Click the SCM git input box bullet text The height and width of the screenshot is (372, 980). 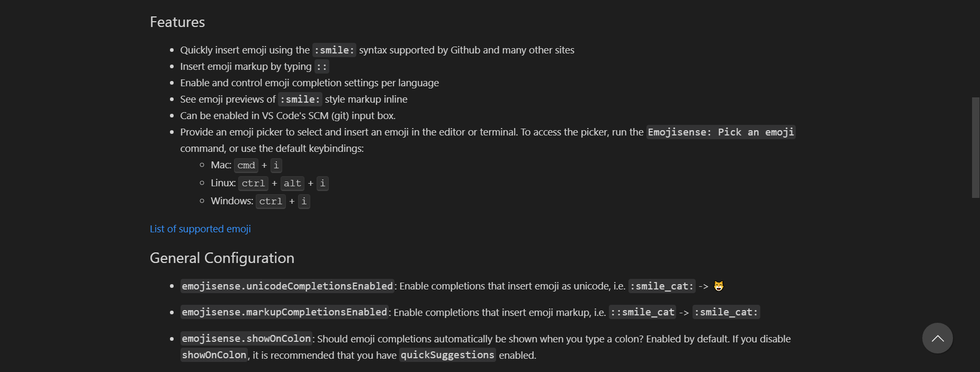287,115
